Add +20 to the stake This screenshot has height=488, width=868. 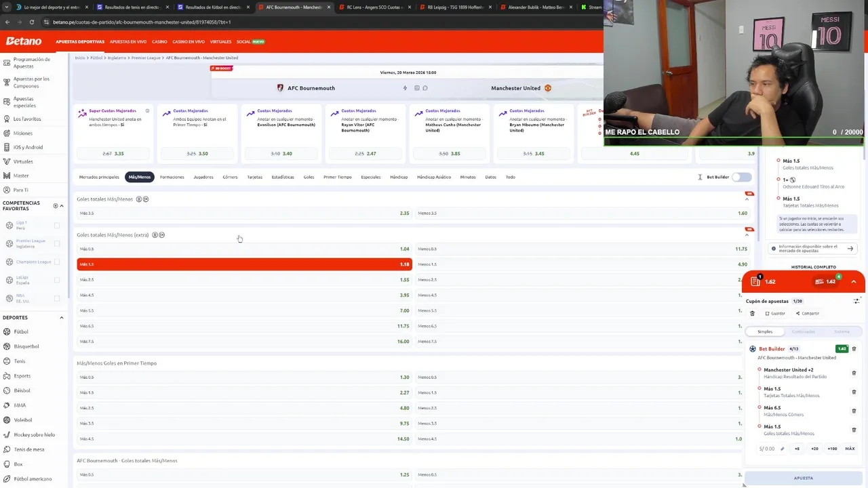[814, 449]
